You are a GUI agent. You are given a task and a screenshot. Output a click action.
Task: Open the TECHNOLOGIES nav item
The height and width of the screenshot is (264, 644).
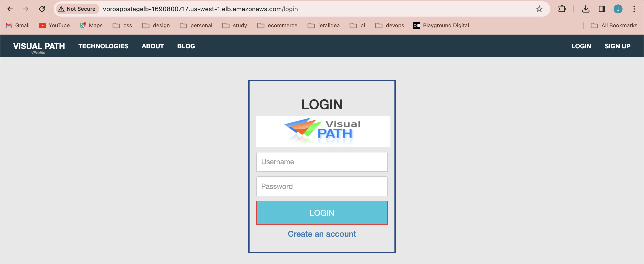pos(103,46)
